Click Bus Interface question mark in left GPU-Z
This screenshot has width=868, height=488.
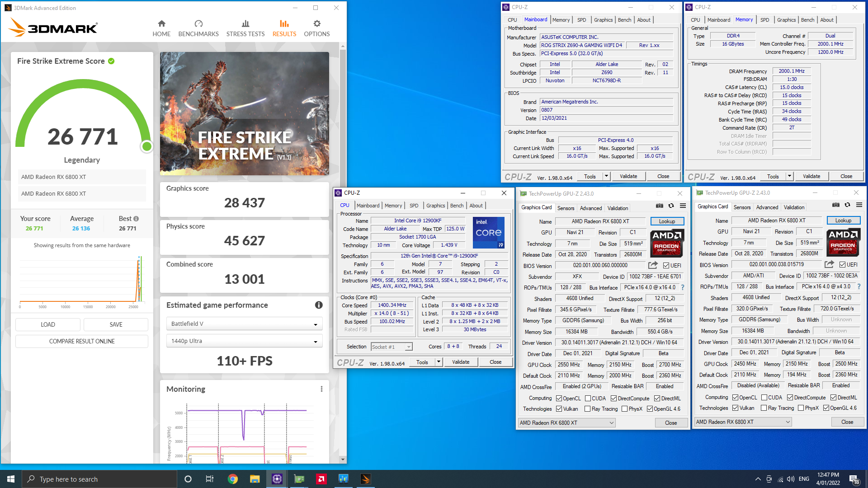(x=683, y=287)
